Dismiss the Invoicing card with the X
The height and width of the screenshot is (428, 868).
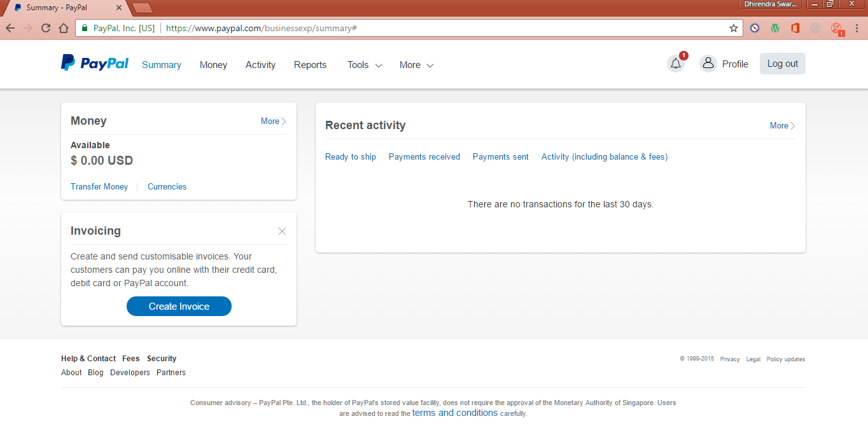point(282,231)
